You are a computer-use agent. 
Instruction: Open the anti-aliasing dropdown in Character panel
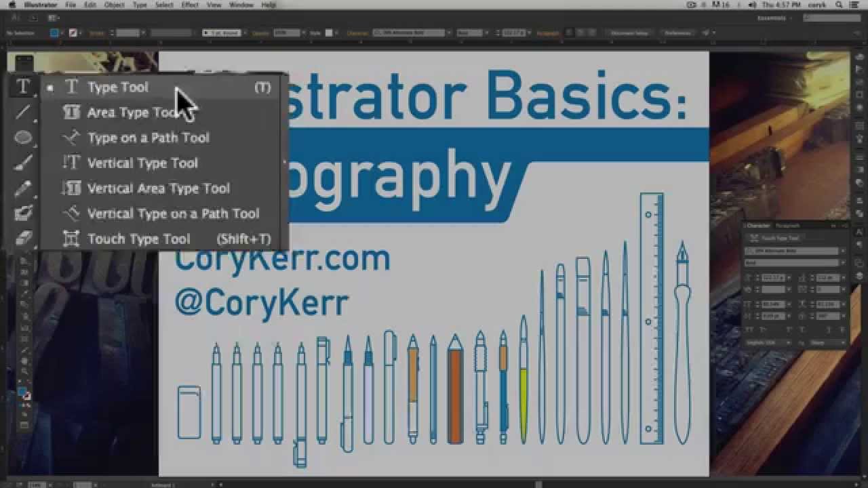(827, 343)
